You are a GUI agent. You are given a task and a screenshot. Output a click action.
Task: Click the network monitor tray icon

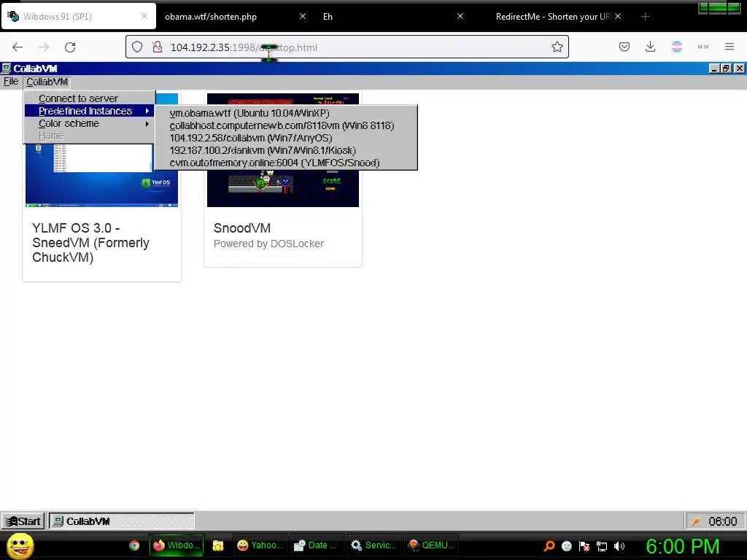(602, 546)
